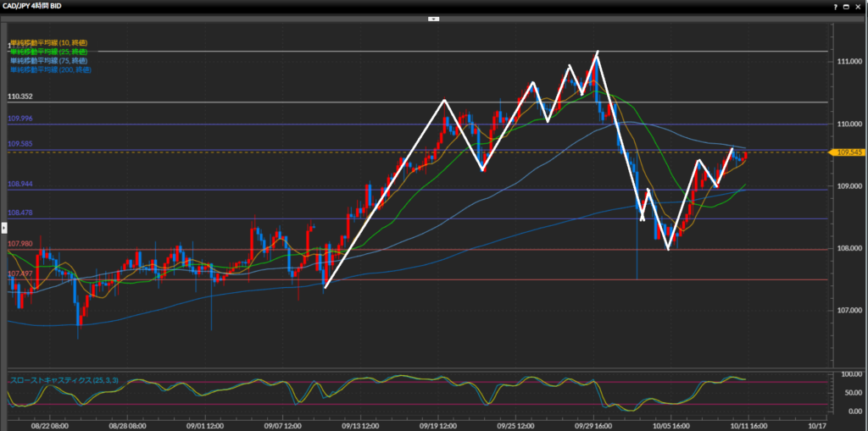The height and width of the screenshot is (431, 868).
Task: Select the 10-period moving average label
Action: coord(48,42)
